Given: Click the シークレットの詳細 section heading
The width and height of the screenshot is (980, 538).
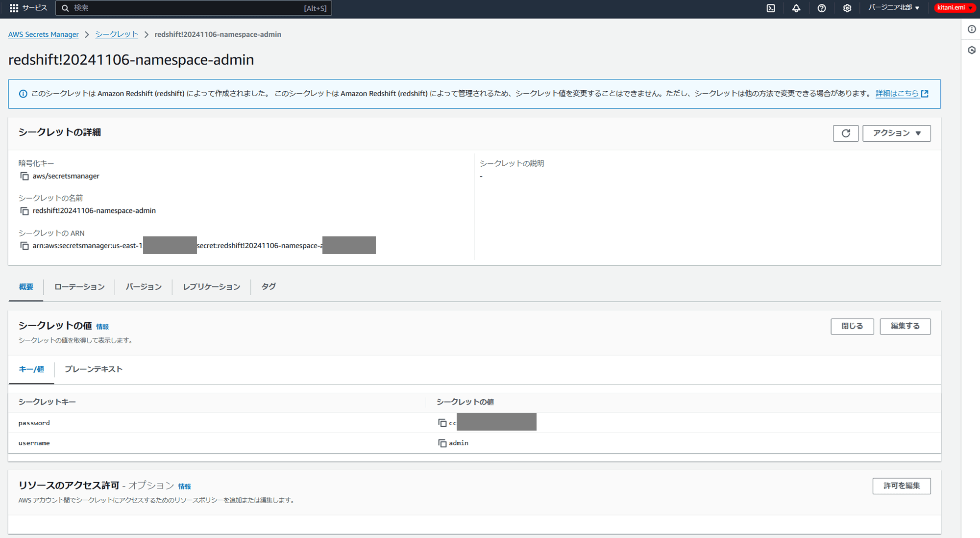Looking at the screenshot, I should click(60, 132).
